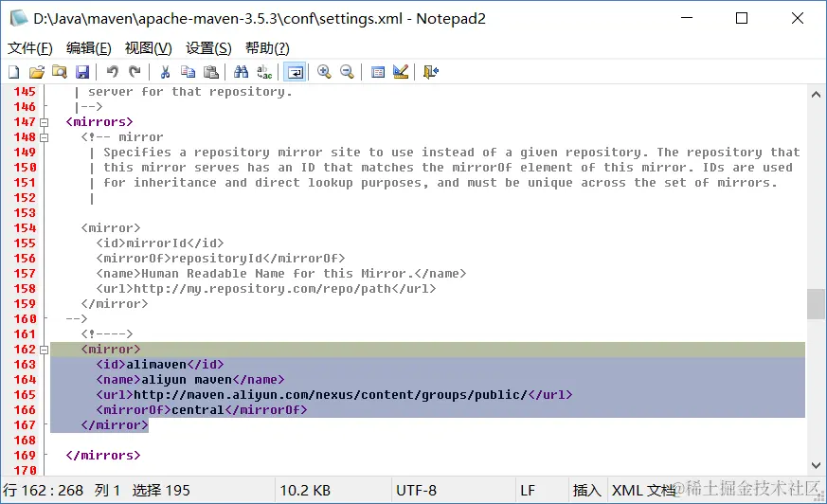
Task: Click the 插入 insert mode status field
Action: click(587, 491)
